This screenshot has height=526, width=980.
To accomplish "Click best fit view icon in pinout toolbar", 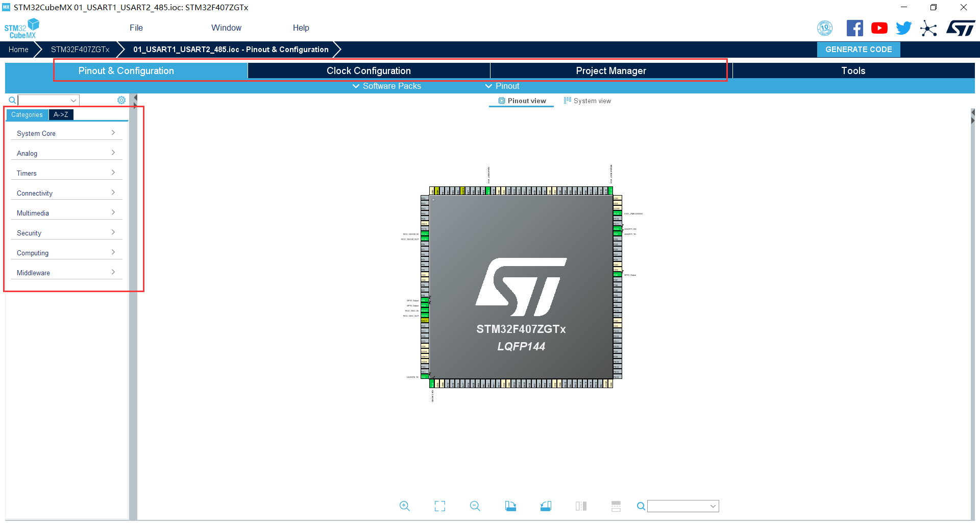I will click(x=440, y=506).
